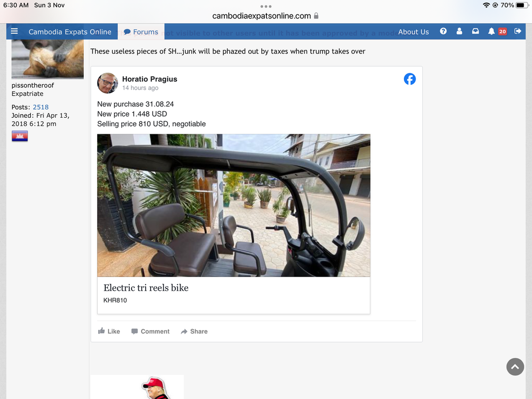This screenshot has width=532, height=399.
Task: Go to Cambodia Expats Online home
Action: coord(70,31)
